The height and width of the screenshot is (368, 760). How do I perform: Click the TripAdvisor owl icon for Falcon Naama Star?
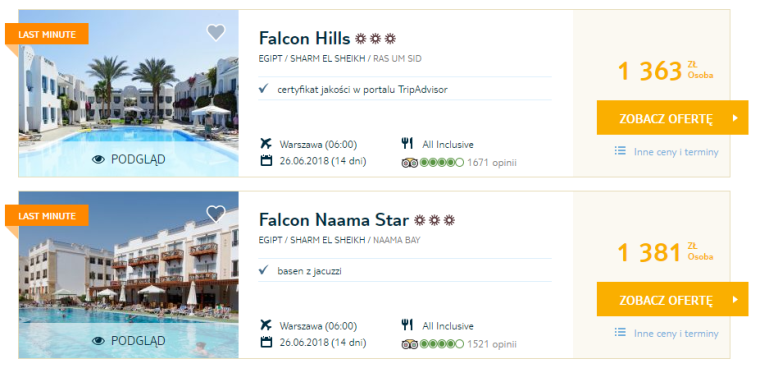[410, 344]
